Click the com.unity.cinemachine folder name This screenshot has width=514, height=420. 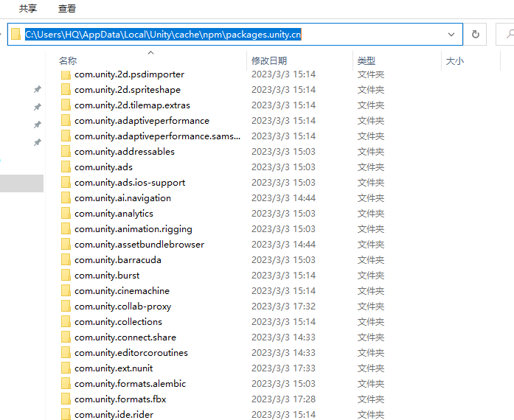point(122,290)
